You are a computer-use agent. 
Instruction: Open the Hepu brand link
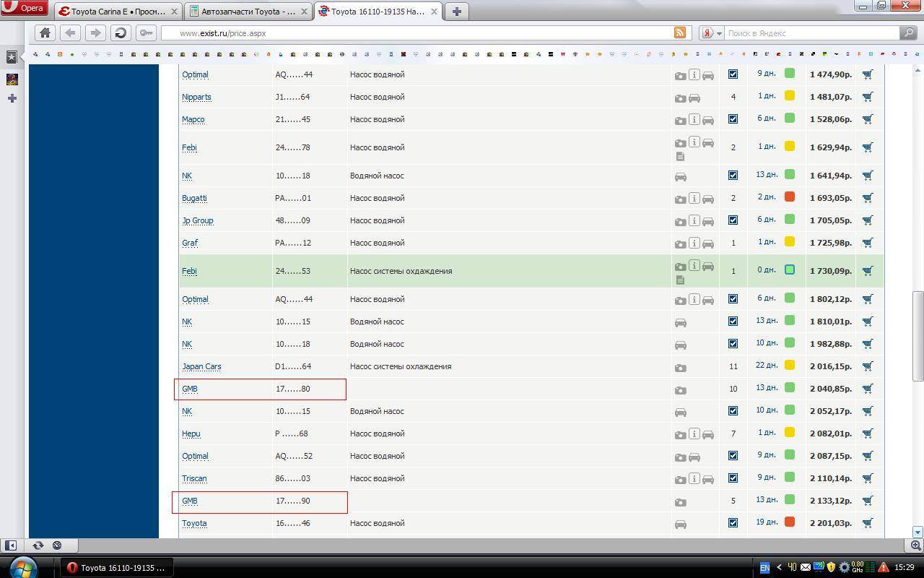click(191, 433)
